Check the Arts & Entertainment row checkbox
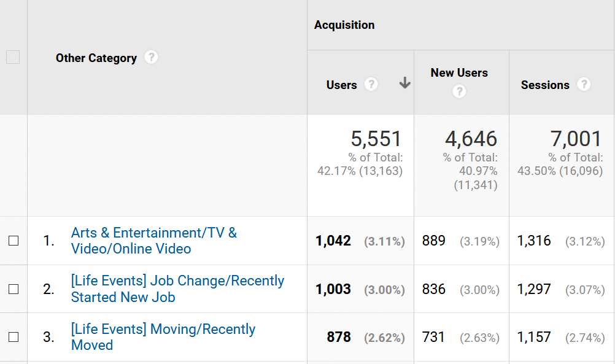The height and width of the screenshot is (364, 615). pyautogui.click(x=14, y=241)
